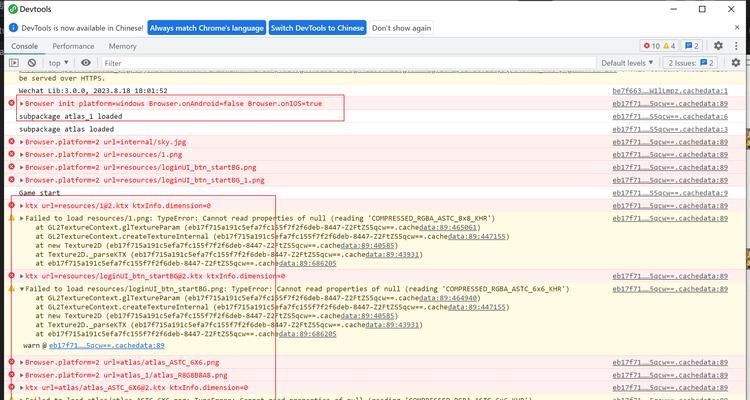750x400 pixels.
Task: Click Devtools logo in title bar
Action: tap(13, 9)
